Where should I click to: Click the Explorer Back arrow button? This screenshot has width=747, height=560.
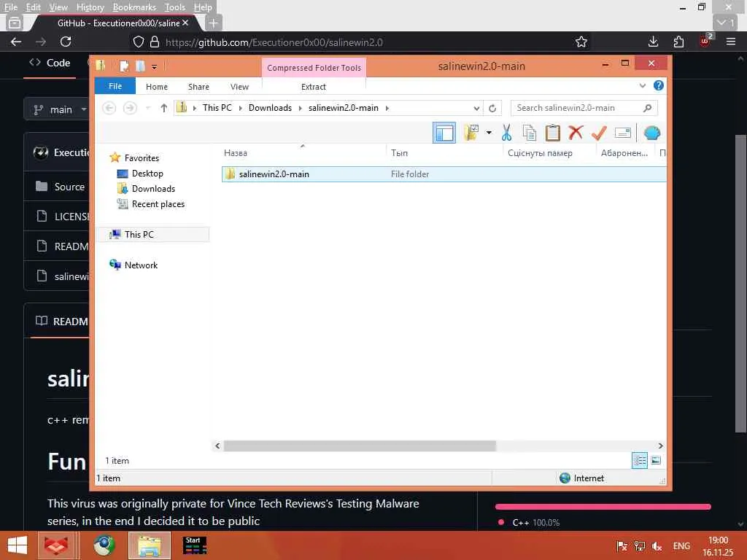(x=109, y=108)
